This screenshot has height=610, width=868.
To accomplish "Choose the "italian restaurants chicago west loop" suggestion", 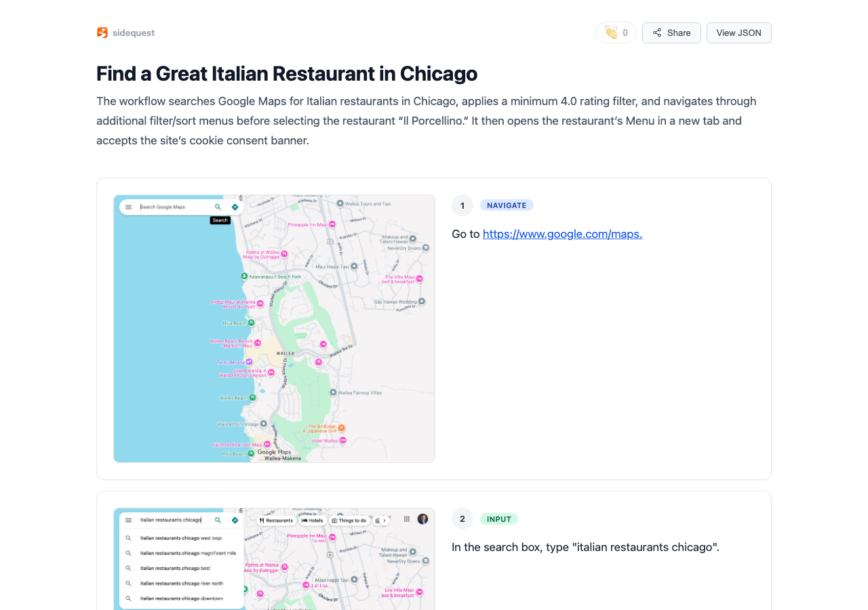I will 181,538.
